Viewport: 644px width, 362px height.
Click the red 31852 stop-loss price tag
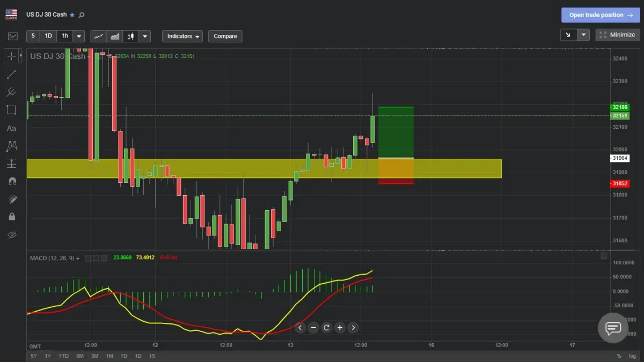(x=620, y=183)
